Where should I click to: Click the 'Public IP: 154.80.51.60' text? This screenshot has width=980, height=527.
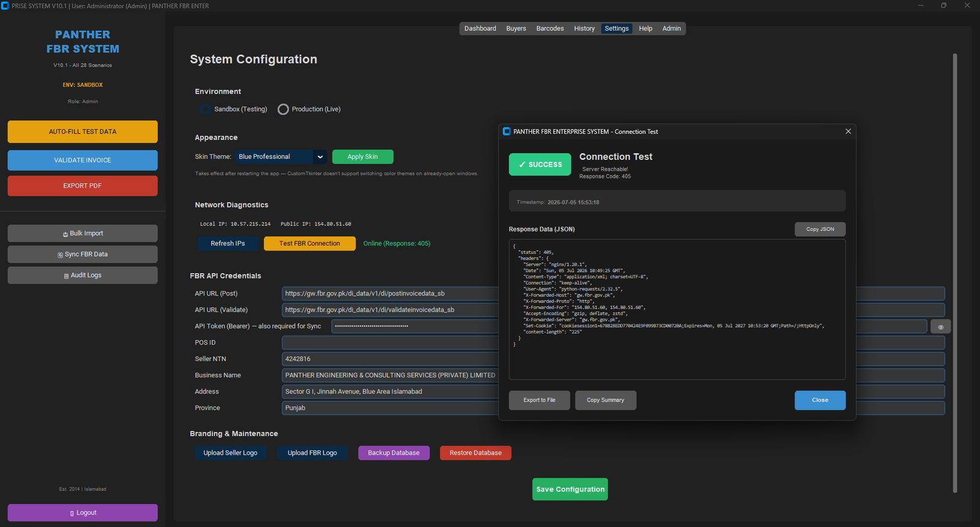coord(316,224)
